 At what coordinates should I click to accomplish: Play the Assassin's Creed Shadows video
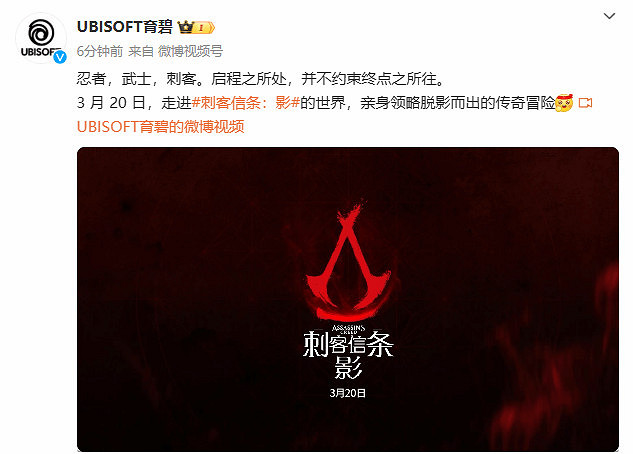pos(348,299)
